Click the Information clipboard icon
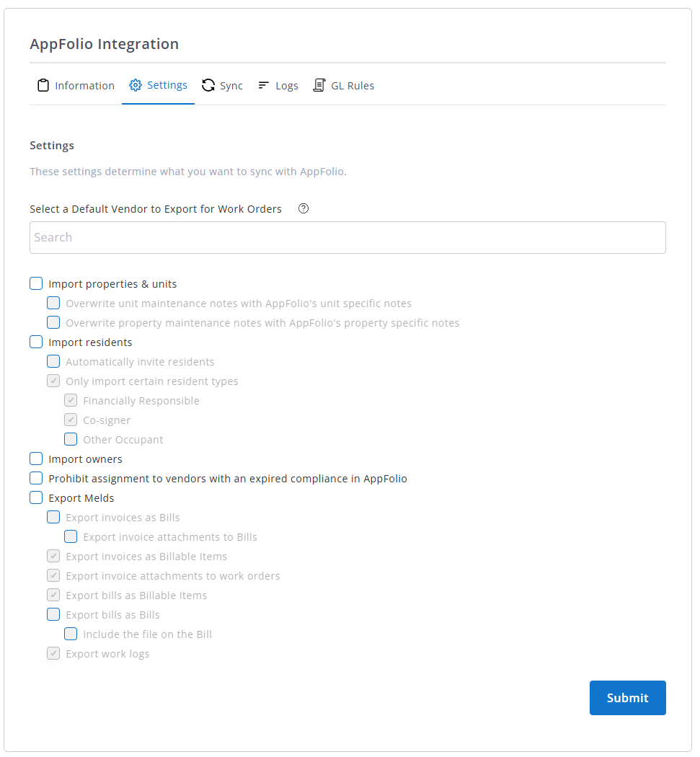 coord(43,86)
